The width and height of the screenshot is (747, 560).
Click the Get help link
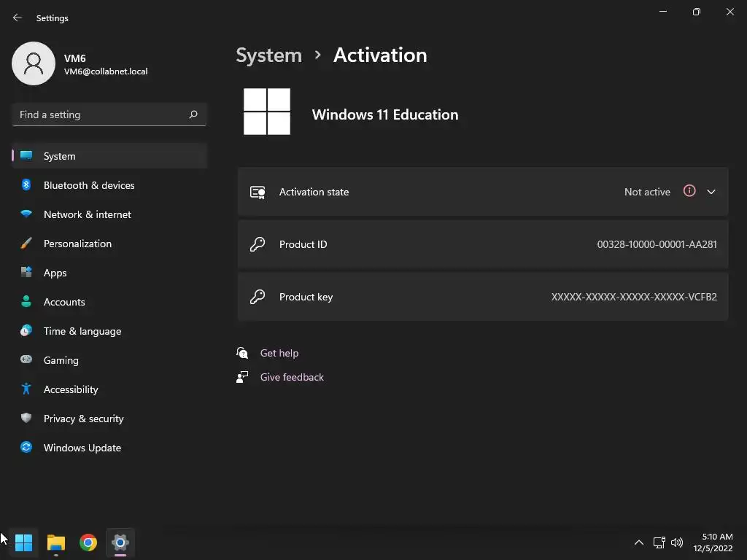point(279,353)
